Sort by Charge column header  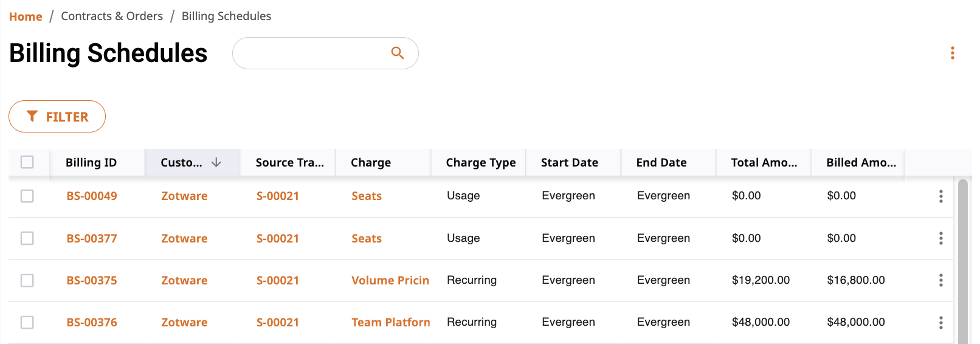[371, 162]
